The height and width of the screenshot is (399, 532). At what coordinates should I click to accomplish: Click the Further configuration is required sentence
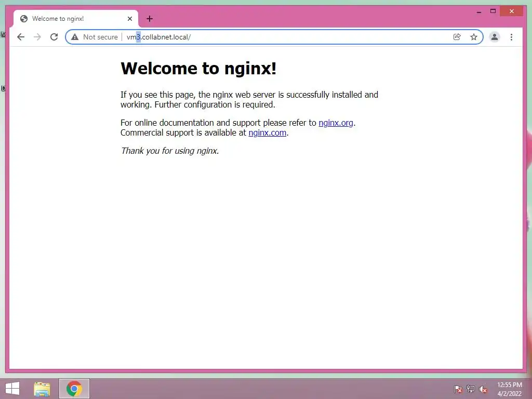click(215, 104)
